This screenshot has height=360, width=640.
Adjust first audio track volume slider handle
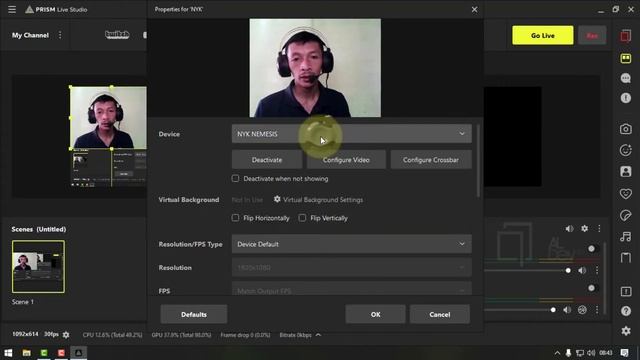pyautogui.click(x=568, y=270)
